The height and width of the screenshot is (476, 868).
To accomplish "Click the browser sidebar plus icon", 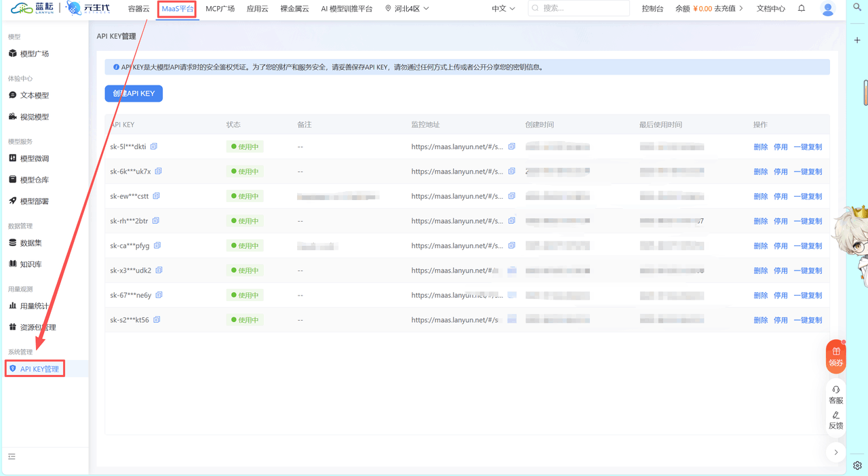I will click(858, 40).
